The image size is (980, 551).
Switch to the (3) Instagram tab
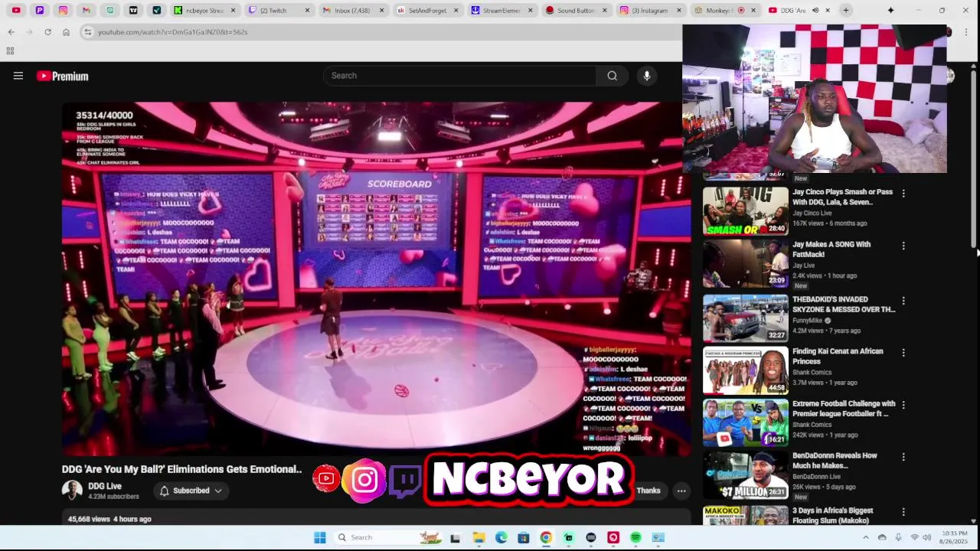[651, 11]
